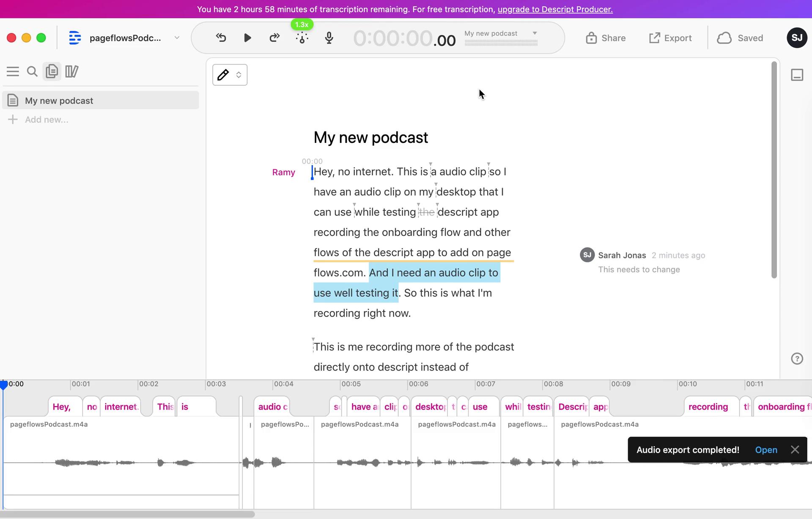Click the 1.3x playback speed toggle

click(302, 24)
